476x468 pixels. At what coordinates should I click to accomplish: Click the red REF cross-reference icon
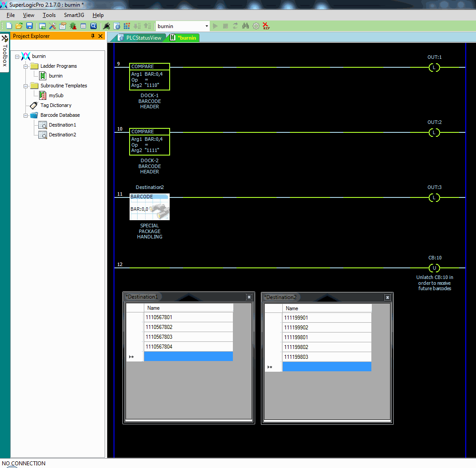(266, 26)
